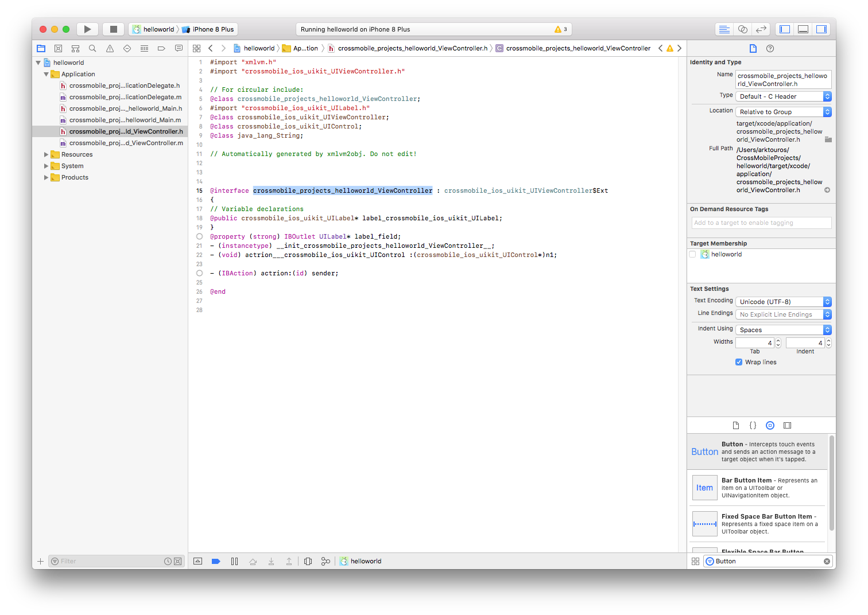The height and width of the screenshot is (615, 868).
Task: Clear the Button library search filter
Action: tap(827, 561)
